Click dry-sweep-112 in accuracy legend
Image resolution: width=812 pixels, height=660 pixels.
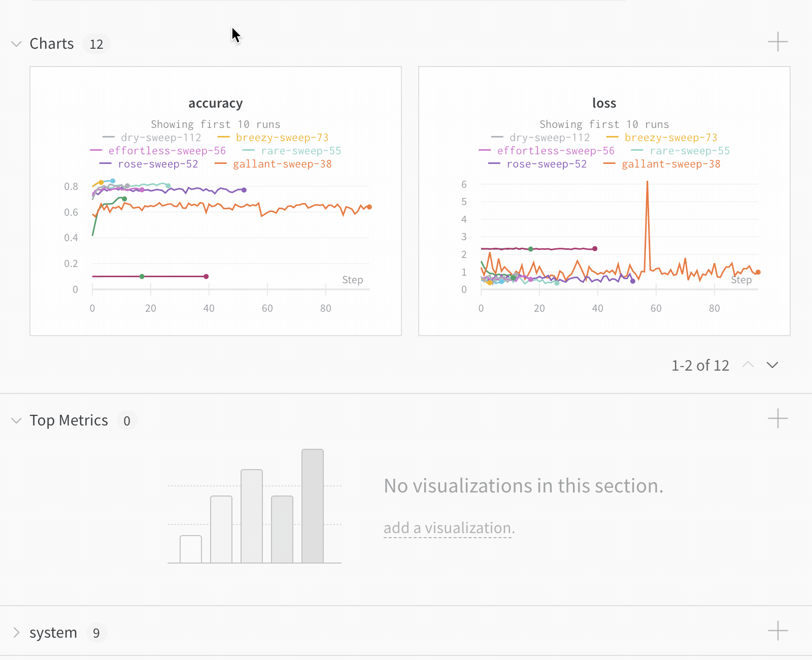161,138
